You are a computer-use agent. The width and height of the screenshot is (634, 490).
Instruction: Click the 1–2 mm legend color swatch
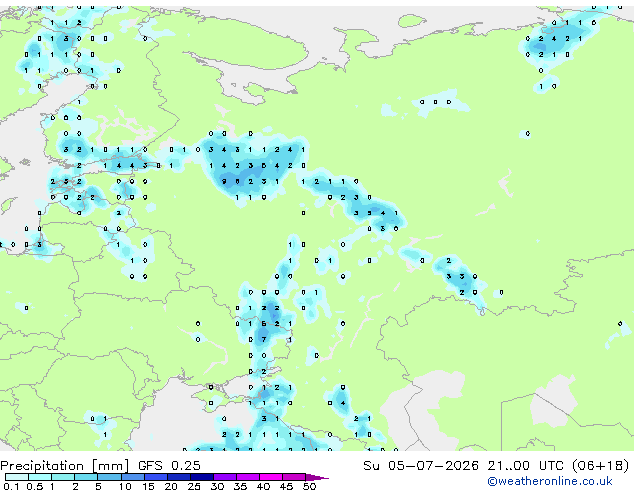coord(63,477)
